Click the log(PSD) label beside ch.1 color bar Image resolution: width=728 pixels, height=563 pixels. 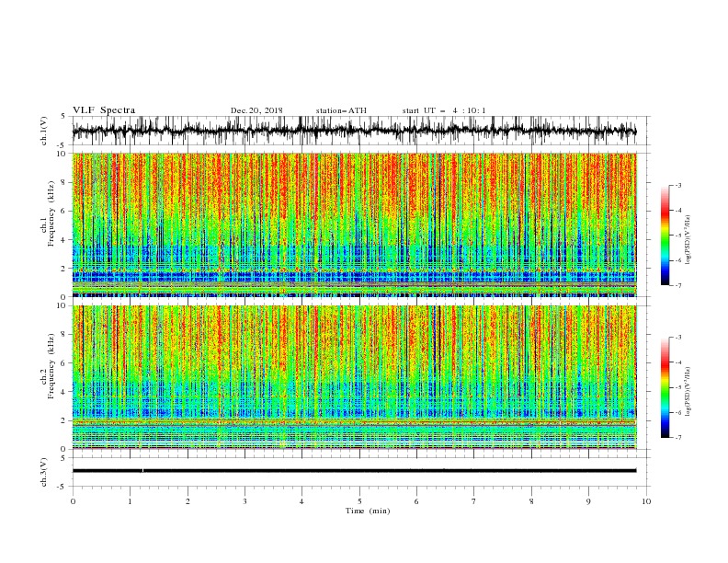click(688, 240)
